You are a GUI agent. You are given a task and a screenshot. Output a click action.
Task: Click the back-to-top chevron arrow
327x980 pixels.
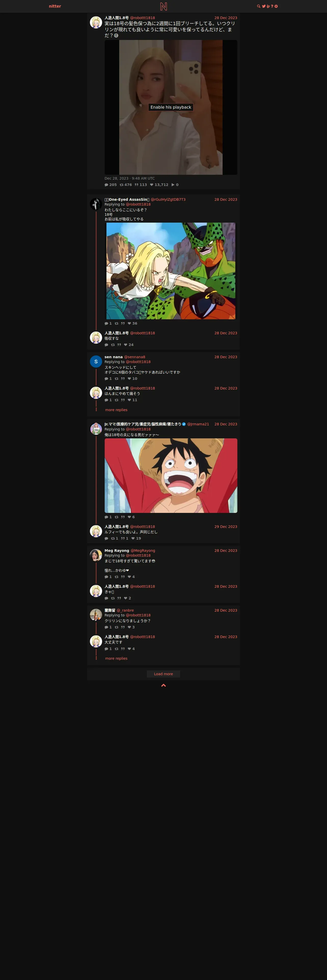pos(163,685)
